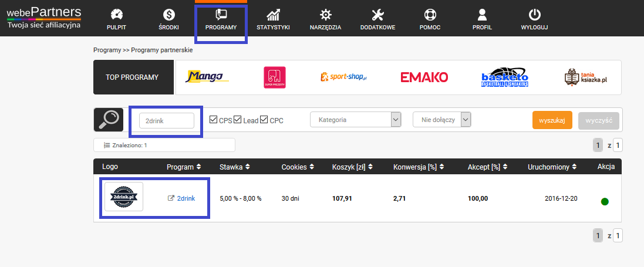This screenshot has height=267, width=644.
Task: Open the EMAKO program logo
Action: (x=424, y=77)
